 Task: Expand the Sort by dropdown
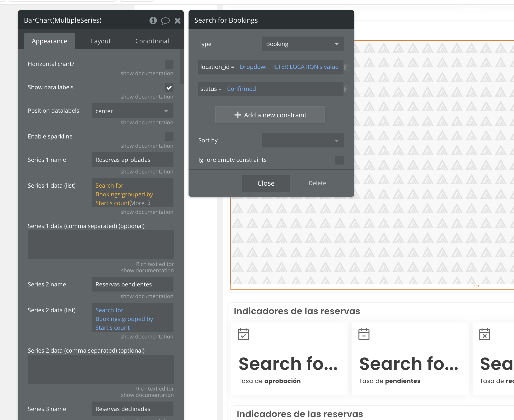303,140
